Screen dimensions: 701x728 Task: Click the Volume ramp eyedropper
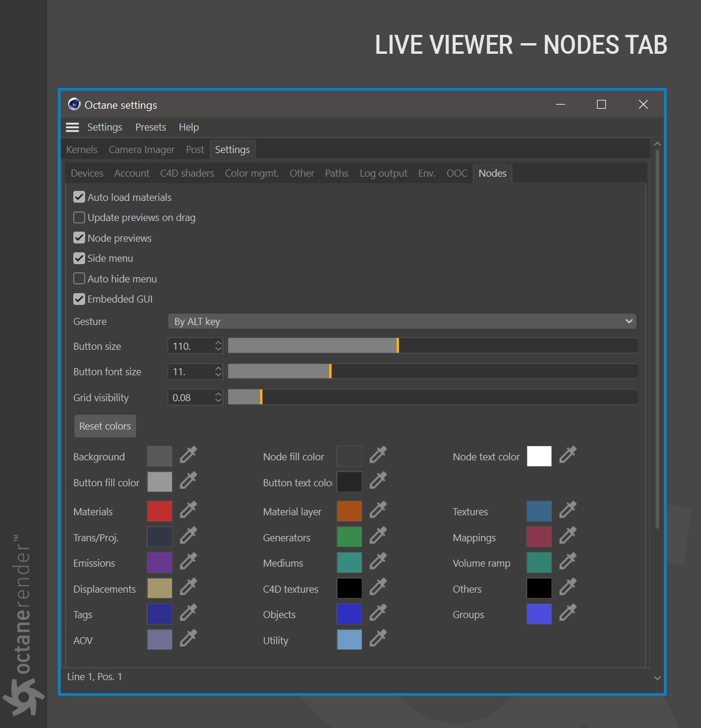pos(567,561)
